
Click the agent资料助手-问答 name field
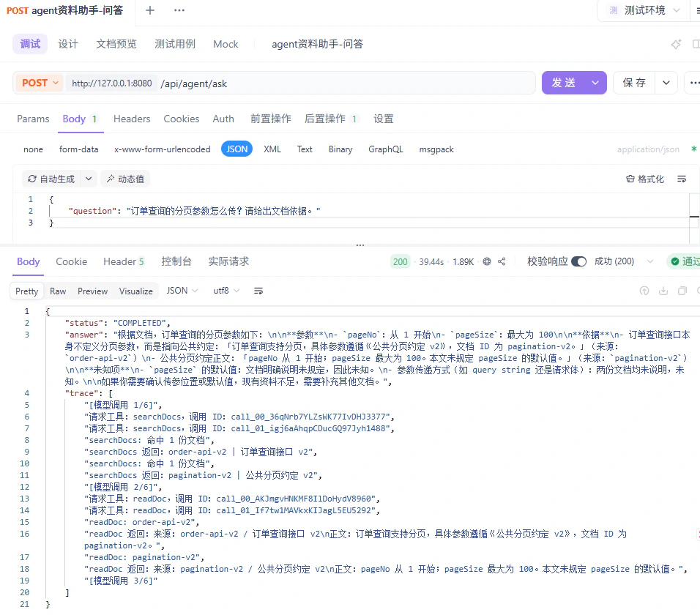pos(317,44)
